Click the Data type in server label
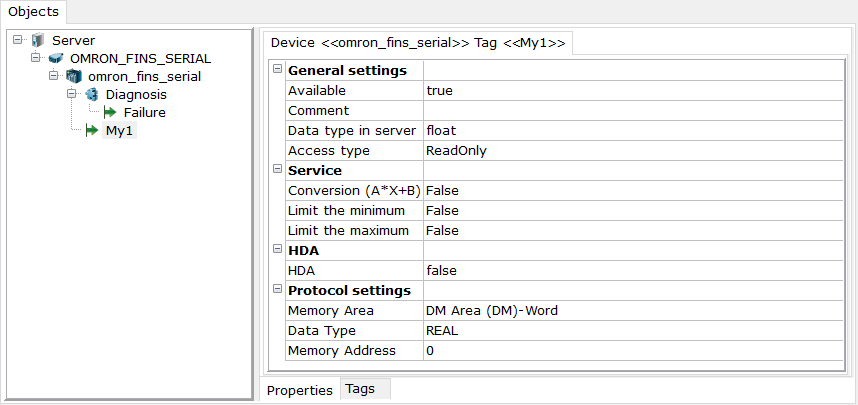This screenshot has height=405, width=858. tap(352, 131)
